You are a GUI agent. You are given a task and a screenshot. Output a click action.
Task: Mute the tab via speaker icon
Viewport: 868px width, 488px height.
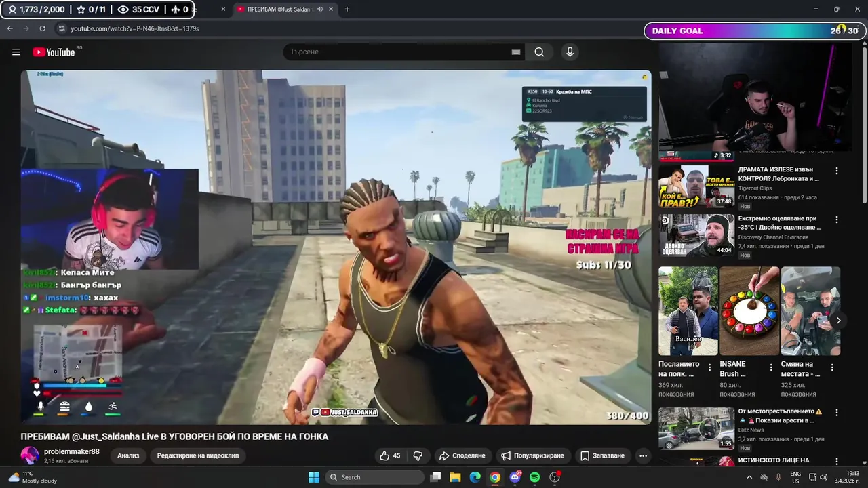click(320, 9)
